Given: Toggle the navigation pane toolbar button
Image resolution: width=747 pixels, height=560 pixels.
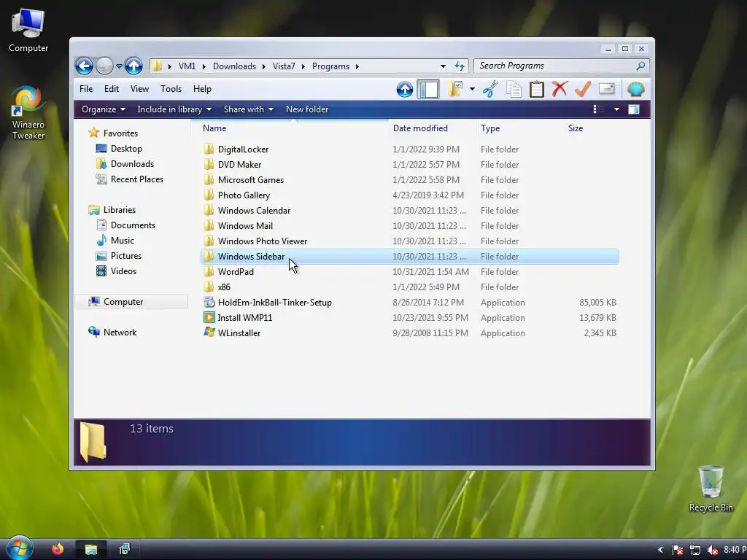Looking at the screenshot, I should point(427,89).
